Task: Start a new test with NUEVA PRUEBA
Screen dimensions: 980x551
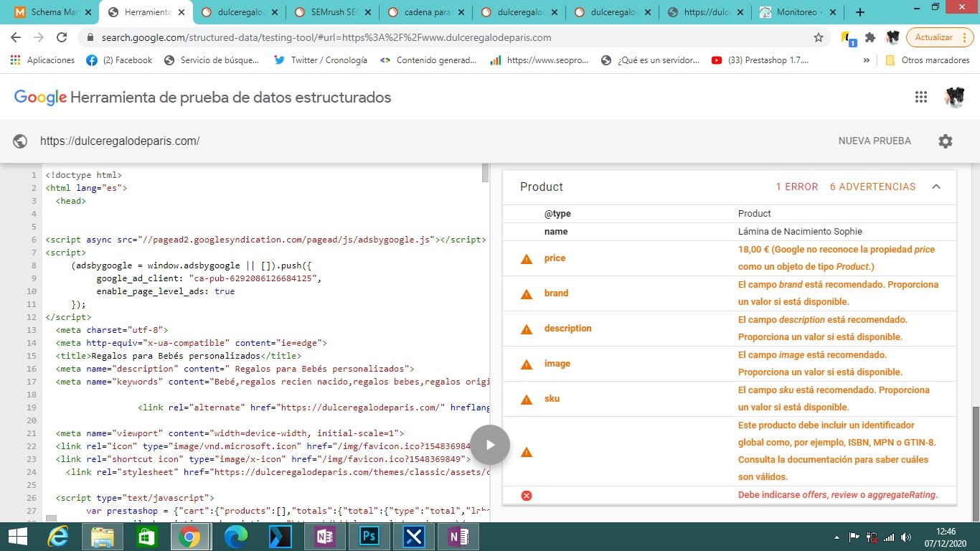Action: [875, 141]
